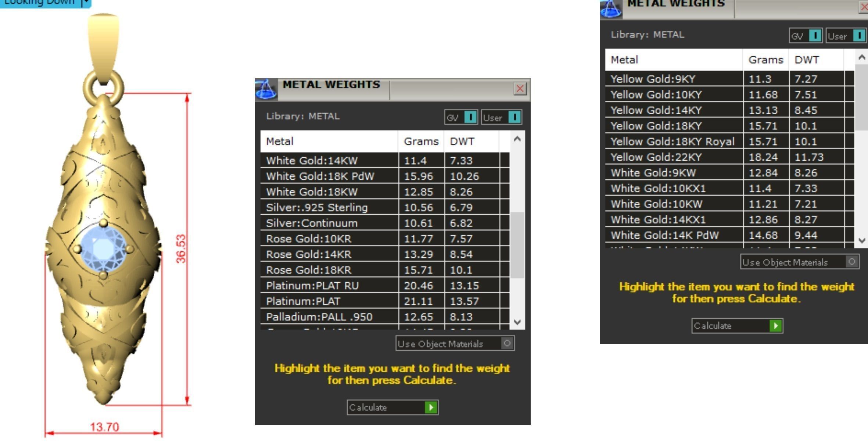
Task: Close the center Metal Weights panel
Action: [x=520, y=89]
